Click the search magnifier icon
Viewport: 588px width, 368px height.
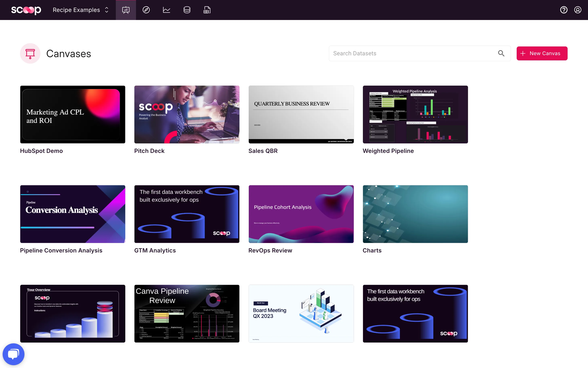[x=501, y=53]
